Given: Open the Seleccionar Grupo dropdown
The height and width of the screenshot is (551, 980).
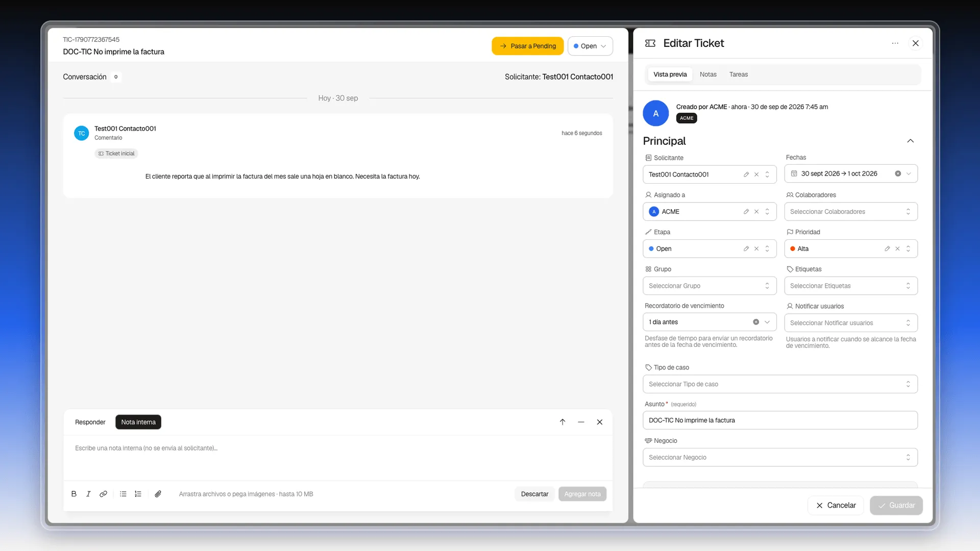Looking at the screenshot, I should pyautogui.click(x=709, y=286).
